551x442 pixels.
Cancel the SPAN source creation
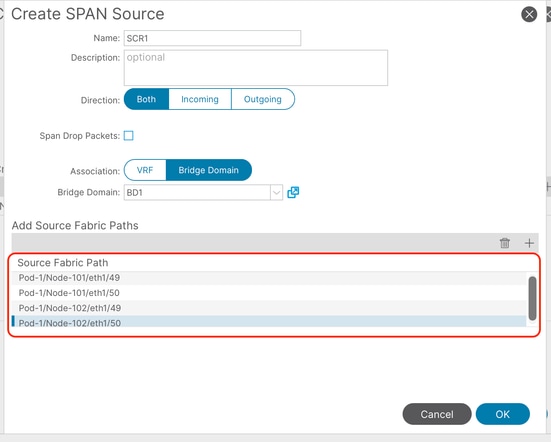point(437,414)
